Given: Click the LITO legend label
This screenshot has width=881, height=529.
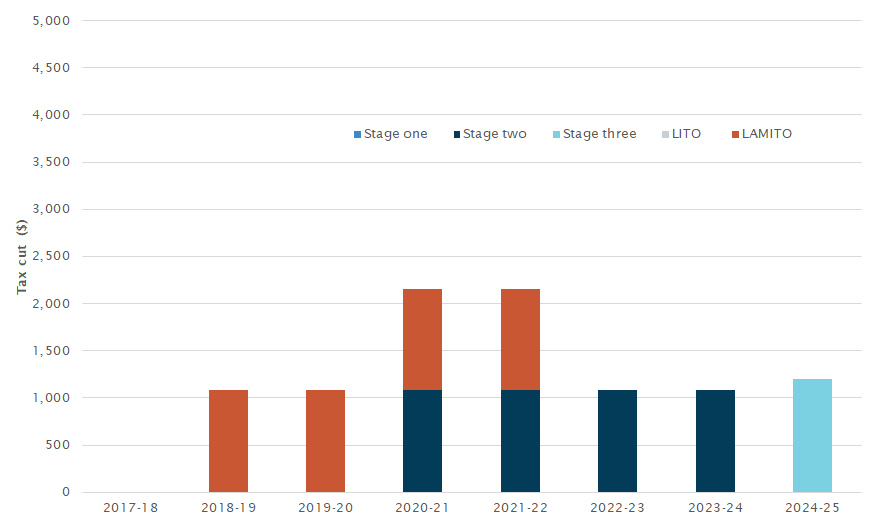Looking at the screenshot, I should (x=685, y=134).
